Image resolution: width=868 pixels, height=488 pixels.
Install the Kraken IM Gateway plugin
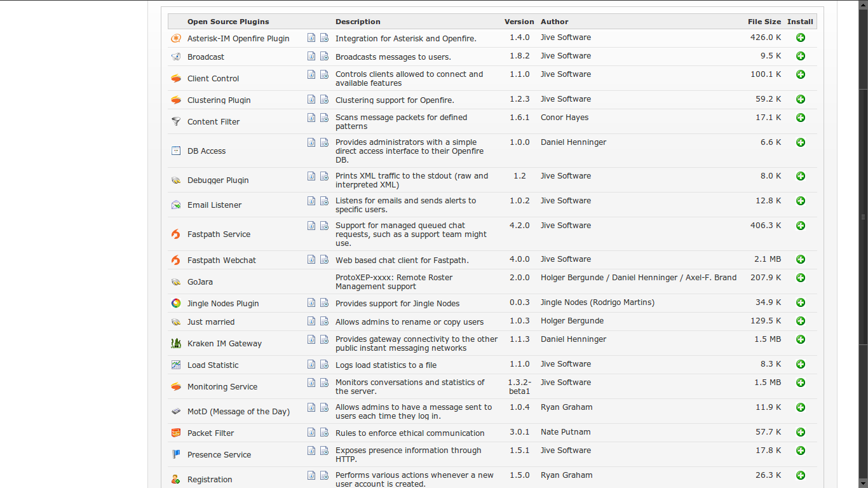pos(801,339)
